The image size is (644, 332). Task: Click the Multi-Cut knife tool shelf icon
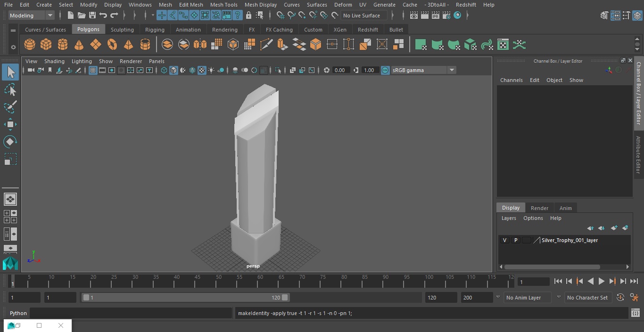click(x=266, y=45)
